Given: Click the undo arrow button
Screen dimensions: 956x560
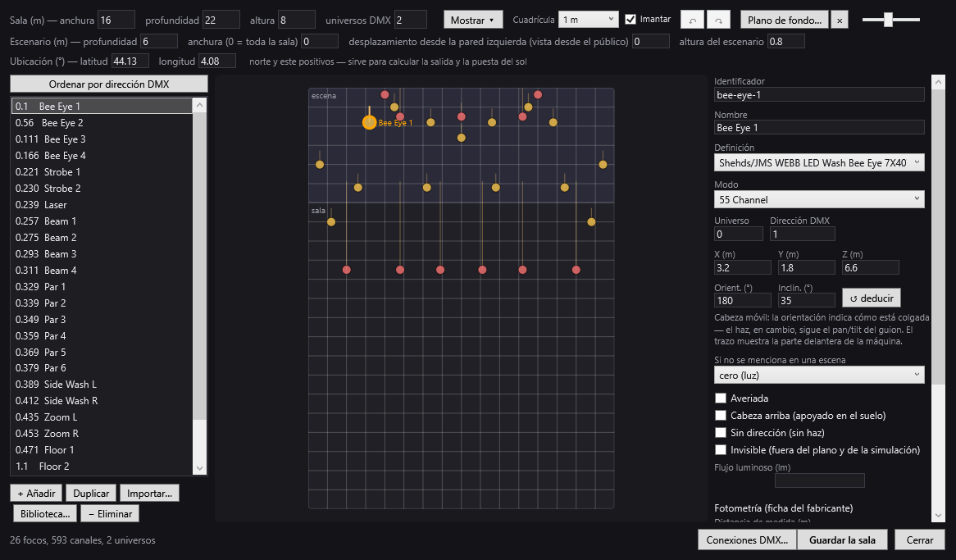Looking at the screenshot, I should coord(692,20).
